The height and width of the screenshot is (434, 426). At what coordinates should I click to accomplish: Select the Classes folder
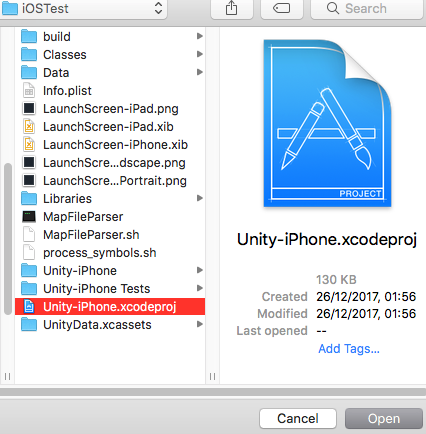(110, 55)
